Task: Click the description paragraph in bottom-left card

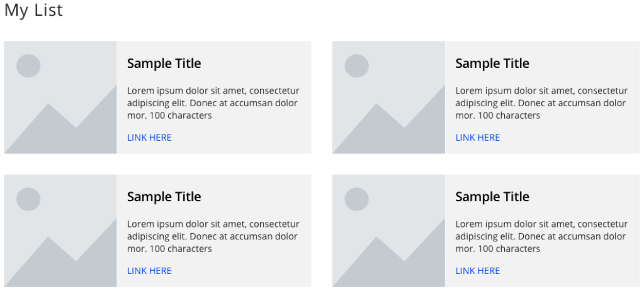Action: (x=213, y=236)
